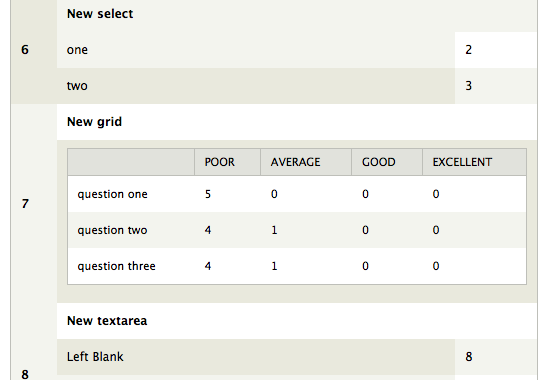560x380 pixels.
Task: Select the 'question two' row label
Action: pos(112,230)
